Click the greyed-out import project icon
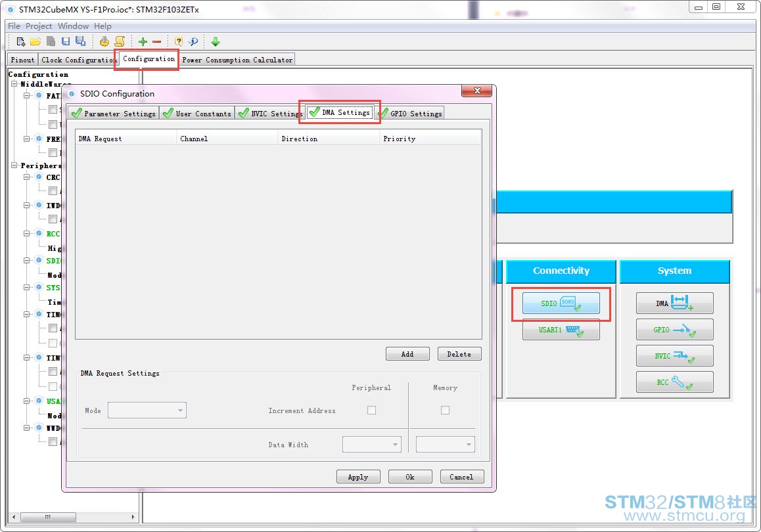This screenshot has width=761, height=532. coord(51,42)
